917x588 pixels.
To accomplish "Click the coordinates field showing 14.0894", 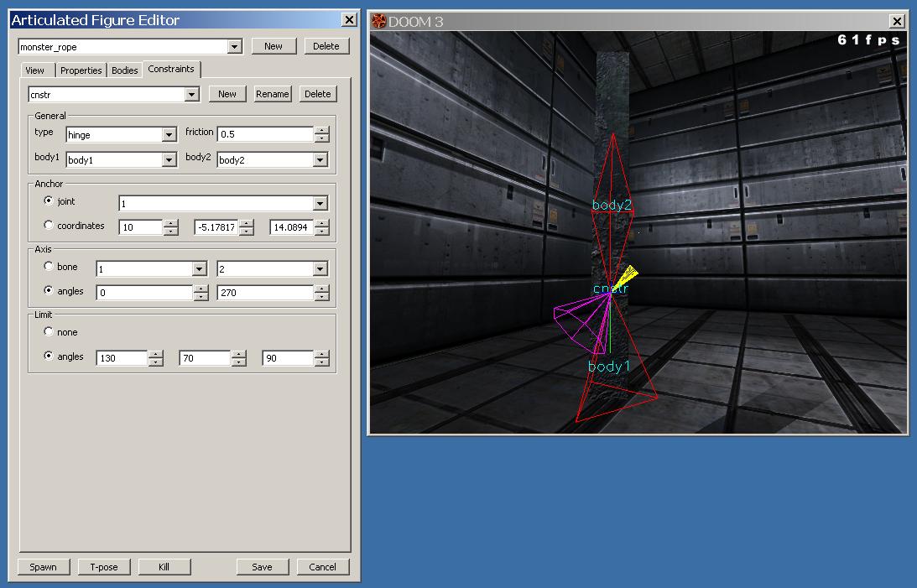I will (291, 227).
